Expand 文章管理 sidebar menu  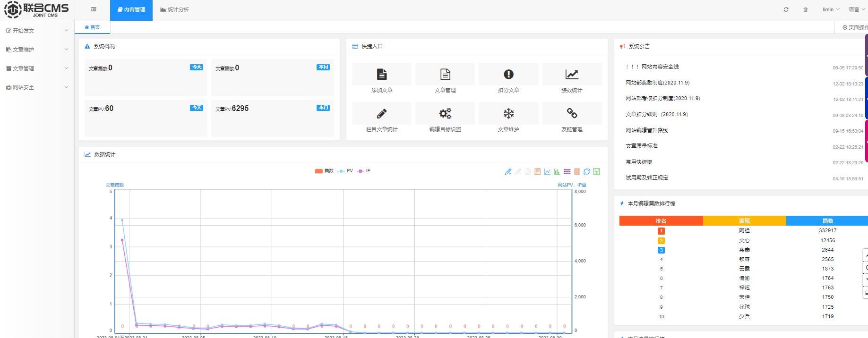37,68
